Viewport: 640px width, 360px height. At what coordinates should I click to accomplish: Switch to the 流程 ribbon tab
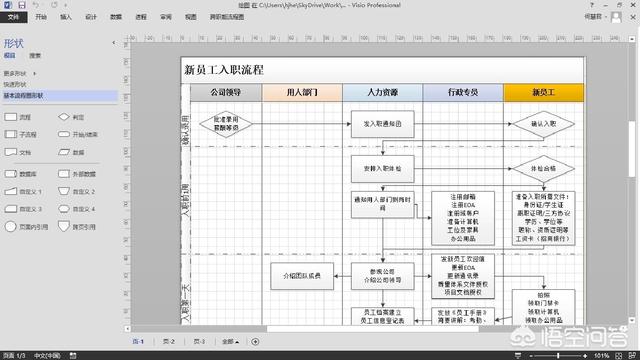coord(141,17)
